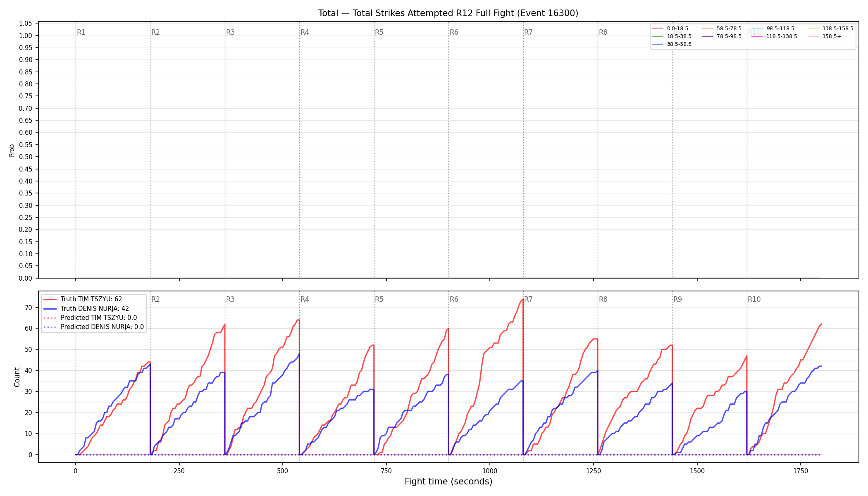Click the dotted red line sample beside Predicted TIM TSZYU
Viewport: 868px width, 496px height.
coord(50,318)
